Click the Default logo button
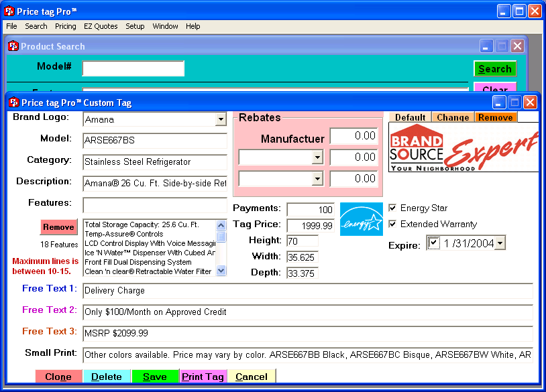Viewport: 546px width, 392px height. [x=411, y=117]
